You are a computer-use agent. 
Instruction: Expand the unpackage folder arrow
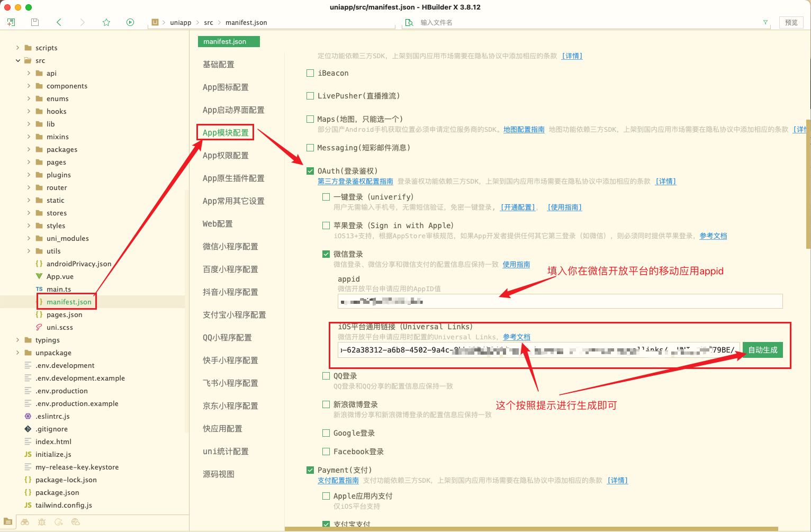17,353
